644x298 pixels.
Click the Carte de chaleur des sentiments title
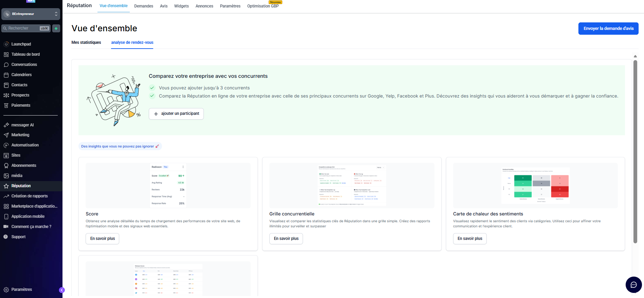point(488,214)
